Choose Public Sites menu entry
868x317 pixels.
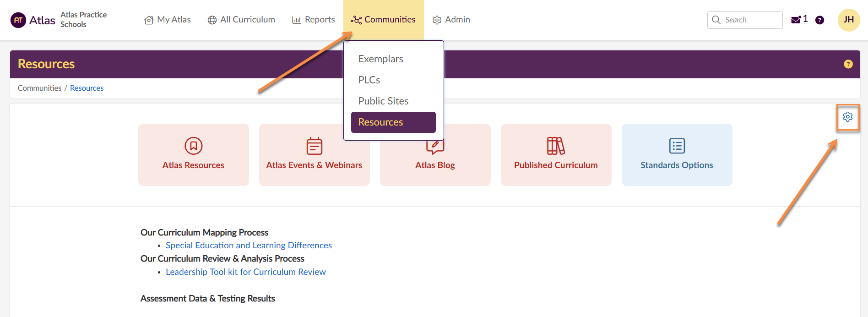coord(383,101)
